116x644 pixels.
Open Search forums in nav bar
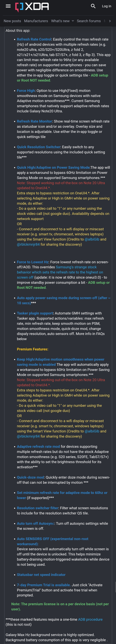pyautogui.click(x=89, y=21)
